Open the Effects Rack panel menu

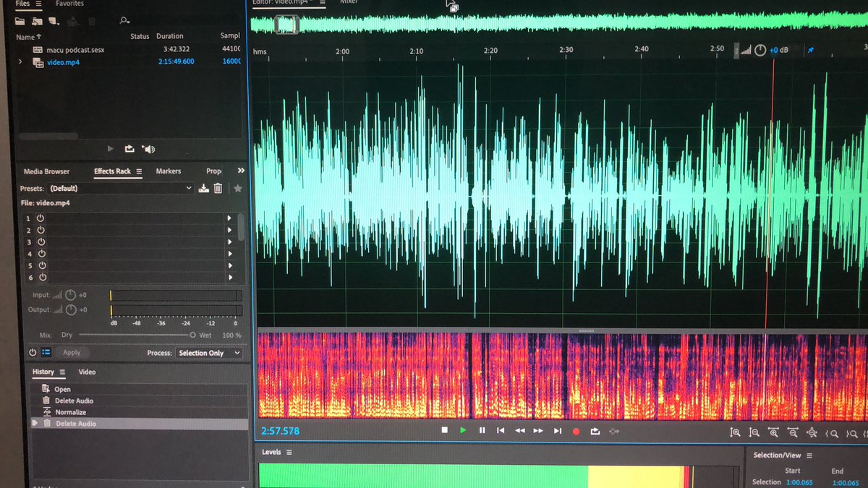139,171
